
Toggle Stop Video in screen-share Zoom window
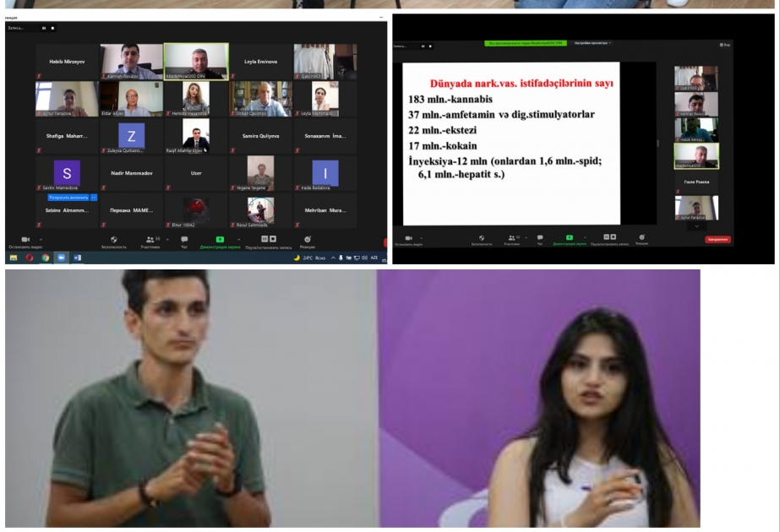[408, 240]
